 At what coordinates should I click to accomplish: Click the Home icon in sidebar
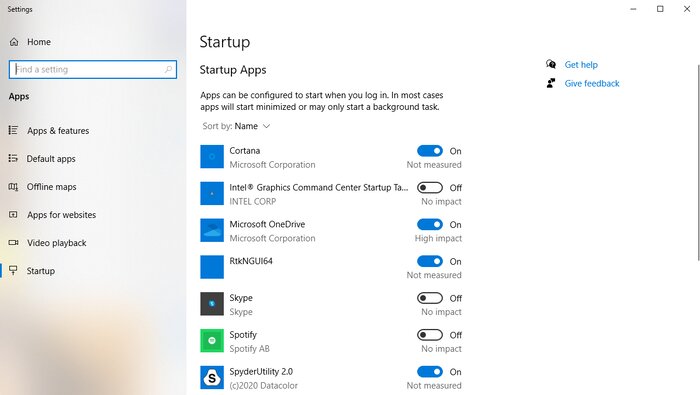(14, 42)
